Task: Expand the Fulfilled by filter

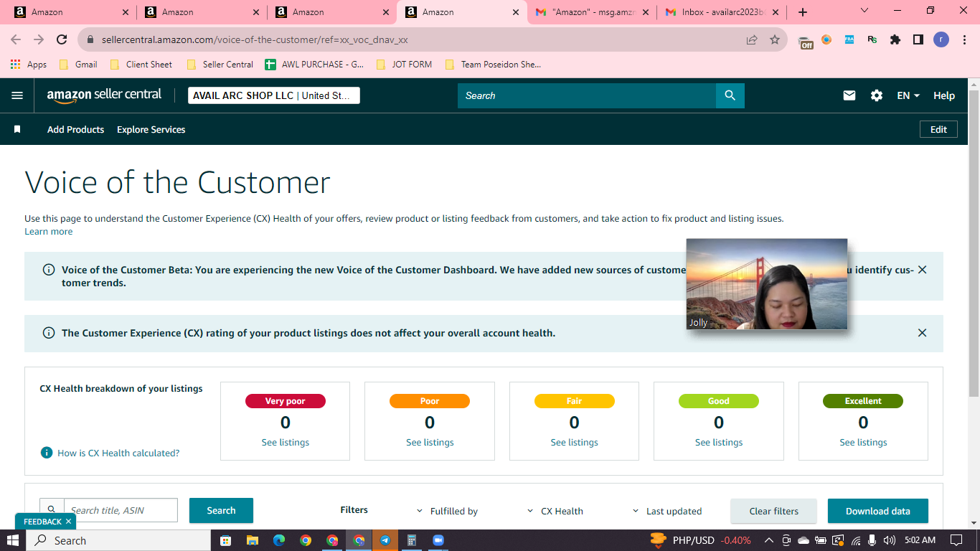Action: 448,511
